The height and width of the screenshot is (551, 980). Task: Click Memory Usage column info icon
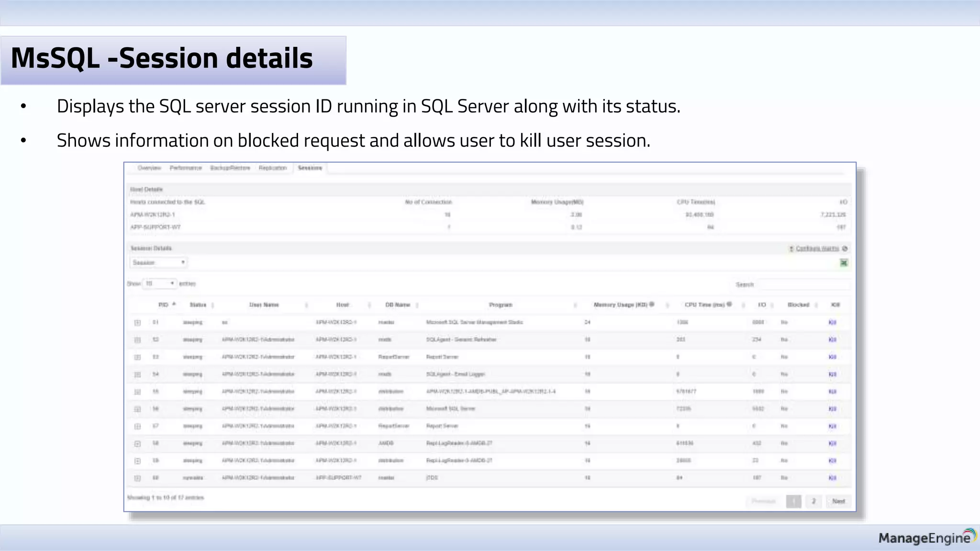(x=652, y=304)
